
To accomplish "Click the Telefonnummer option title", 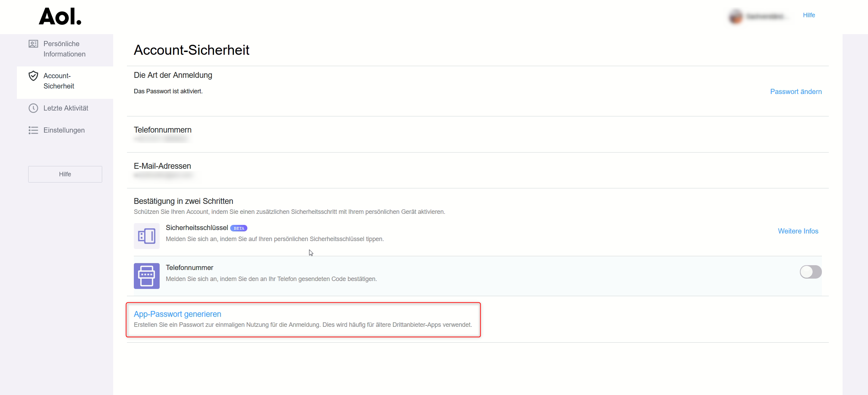I will (x=190, y=268).
